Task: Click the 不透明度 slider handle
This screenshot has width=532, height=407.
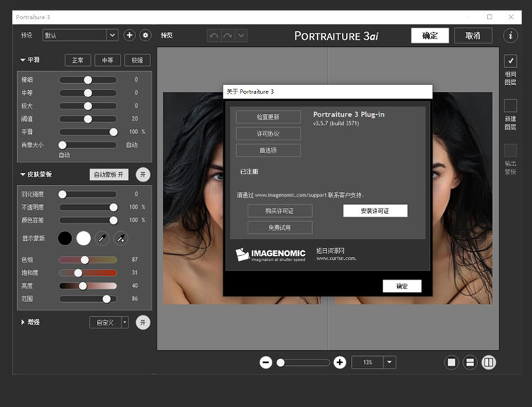Action: 113,207
